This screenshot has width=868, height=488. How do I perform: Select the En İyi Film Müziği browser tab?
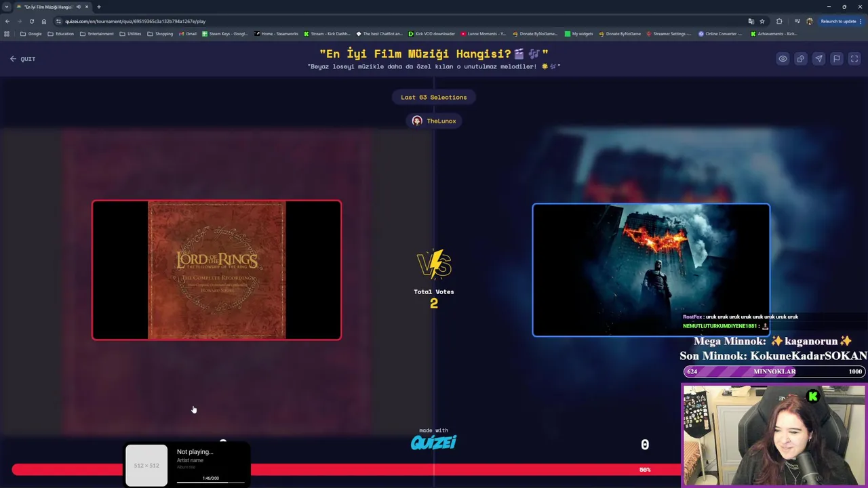pos(53,7)
